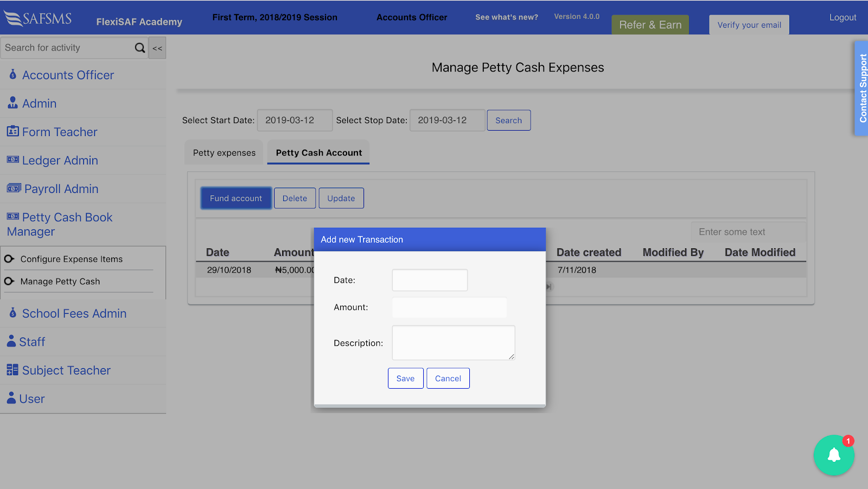868x489 pixels.
Task: Click bullet icon beside Configure Expense Items
Action: coord(9,259)
